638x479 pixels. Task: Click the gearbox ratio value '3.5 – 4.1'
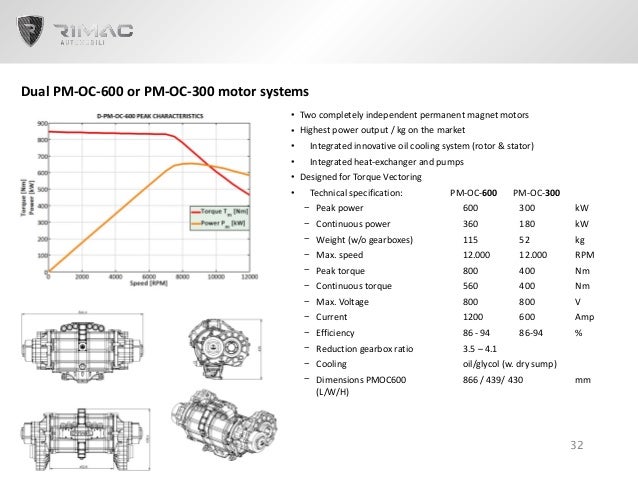click(x=480, y=349)
